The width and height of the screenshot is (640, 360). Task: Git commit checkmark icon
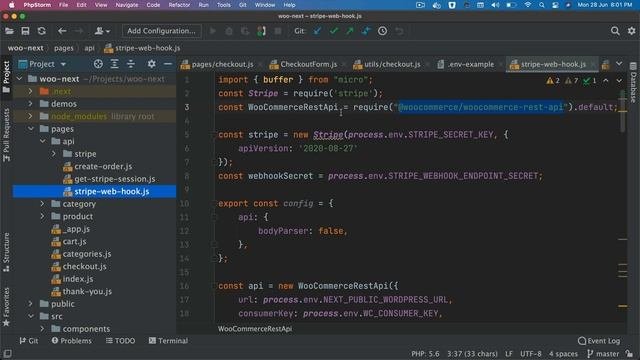[x=334, y=31]
